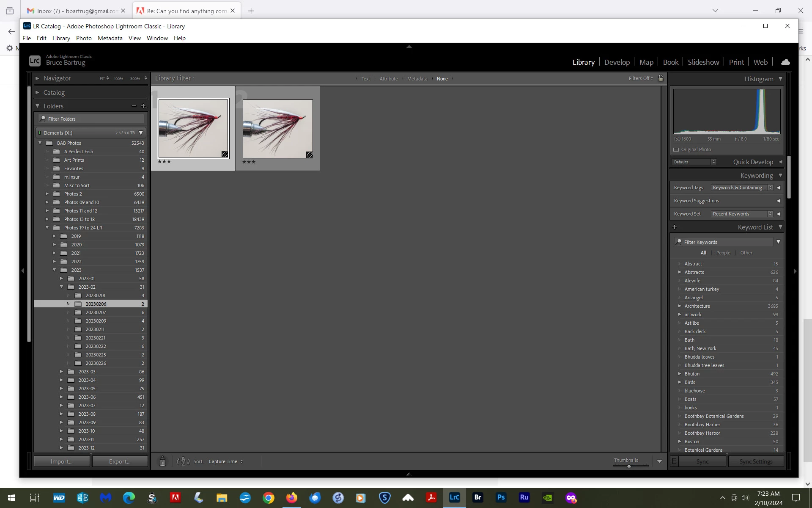The height and width of the screenshot is (508, 812).
Task: Toggle sort direction A-Z icon
Action: click(x=183, y=461)
